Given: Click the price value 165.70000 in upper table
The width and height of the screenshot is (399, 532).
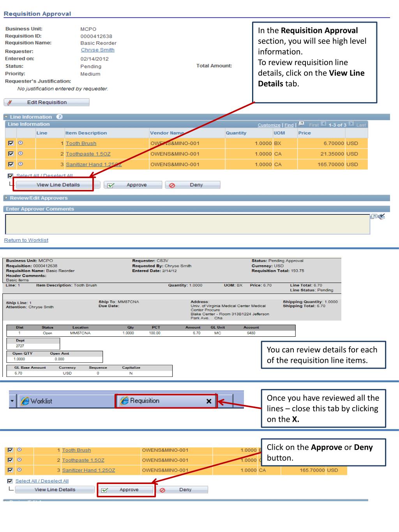Looking at the screenshot, I should click(x=331, y=164).
